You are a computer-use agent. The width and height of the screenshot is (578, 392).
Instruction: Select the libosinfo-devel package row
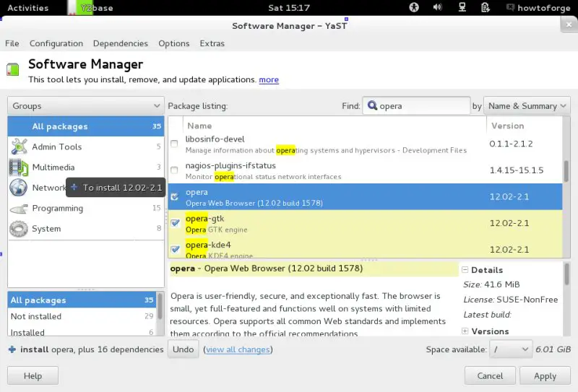[x=366, y=144]
